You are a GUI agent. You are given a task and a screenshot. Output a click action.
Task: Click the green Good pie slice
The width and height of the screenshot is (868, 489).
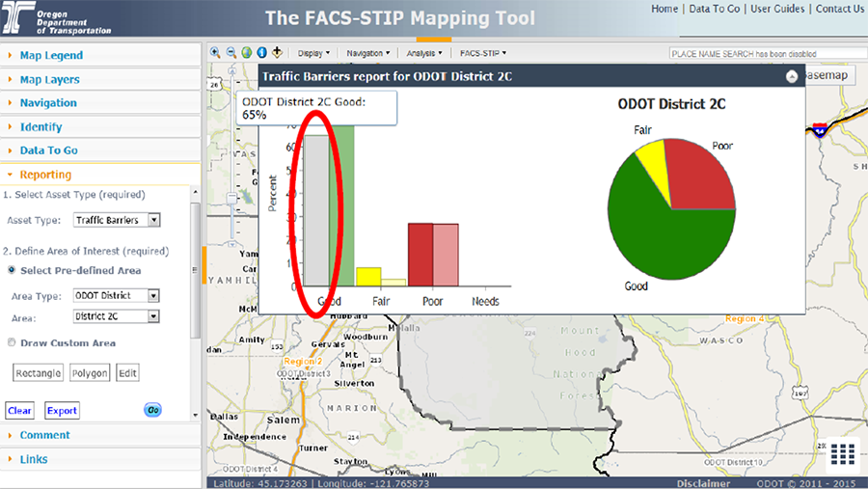(x=659, y=232)
